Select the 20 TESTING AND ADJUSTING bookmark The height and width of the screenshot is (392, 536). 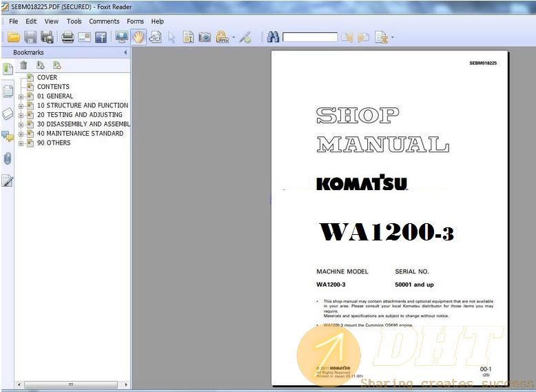point(80,115)
